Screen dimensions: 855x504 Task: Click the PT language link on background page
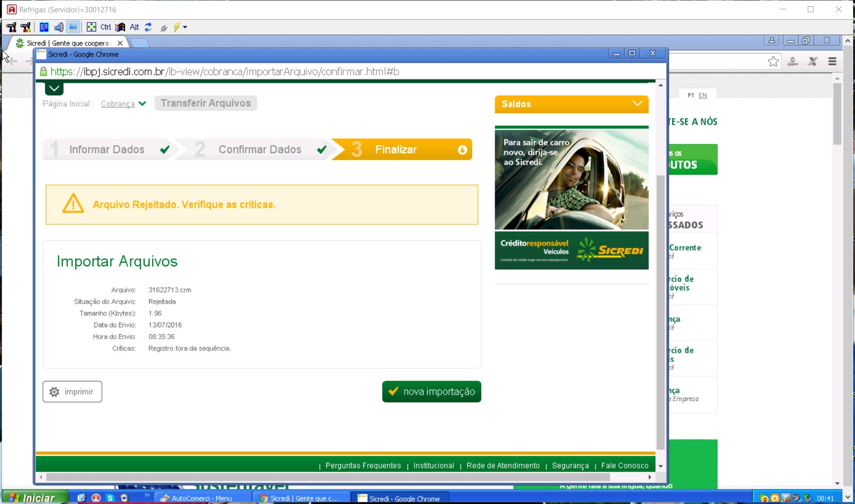pos(691,95)
